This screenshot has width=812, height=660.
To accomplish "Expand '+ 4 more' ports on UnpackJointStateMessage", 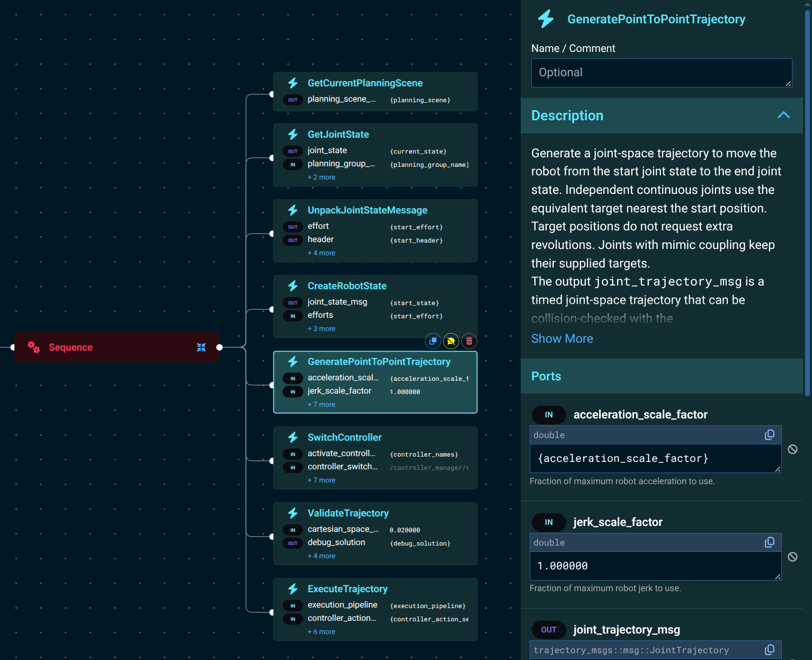I will (x=322, y=253).
